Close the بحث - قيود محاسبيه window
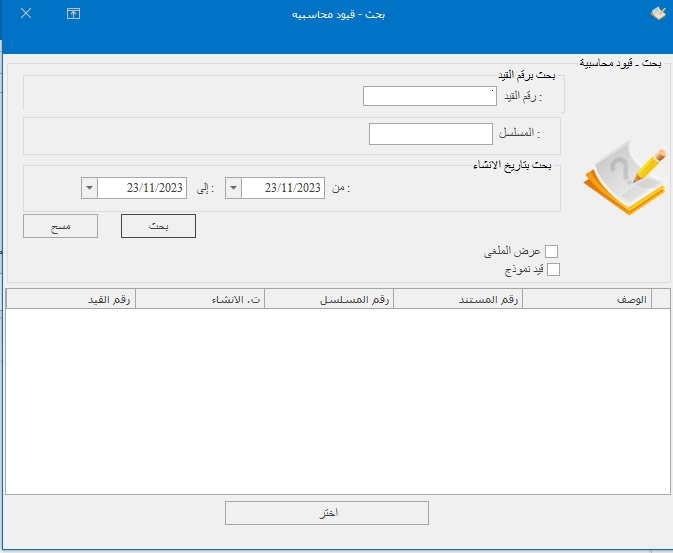The height and width of the screenshot is (553, 673). (x=25, y=13)
